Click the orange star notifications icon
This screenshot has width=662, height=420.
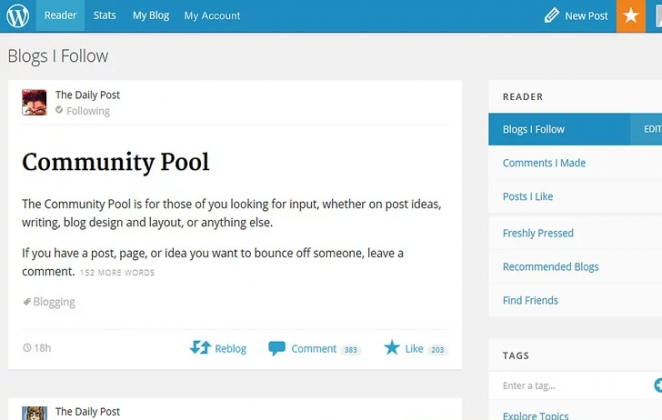631,16
